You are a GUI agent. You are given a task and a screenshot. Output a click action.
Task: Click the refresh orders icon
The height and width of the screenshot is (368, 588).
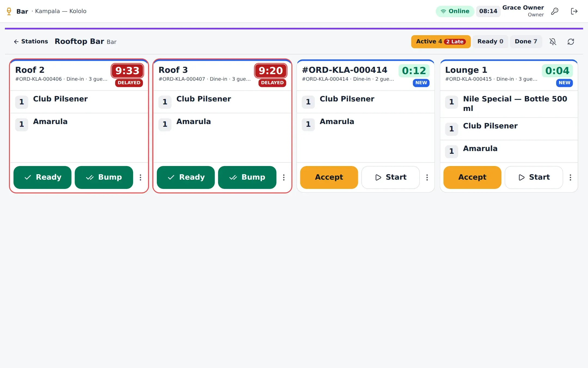[571, 41]
